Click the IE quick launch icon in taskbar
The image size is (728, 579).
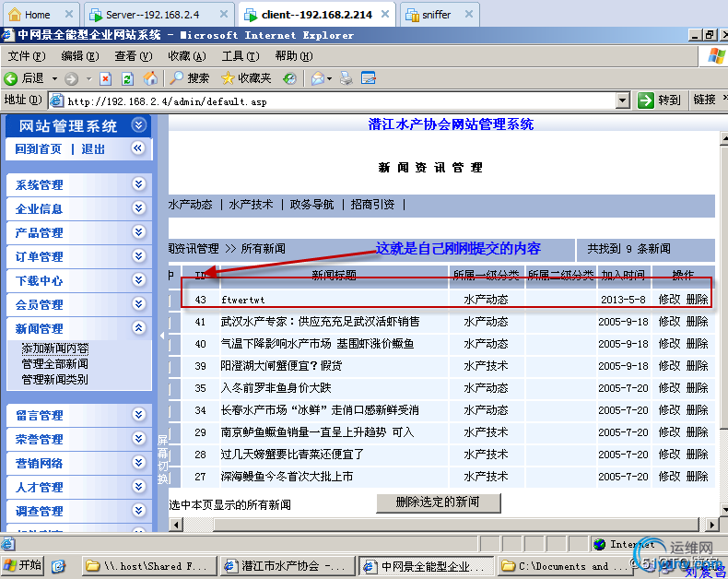pyautogui.click(x=58, y=566)
